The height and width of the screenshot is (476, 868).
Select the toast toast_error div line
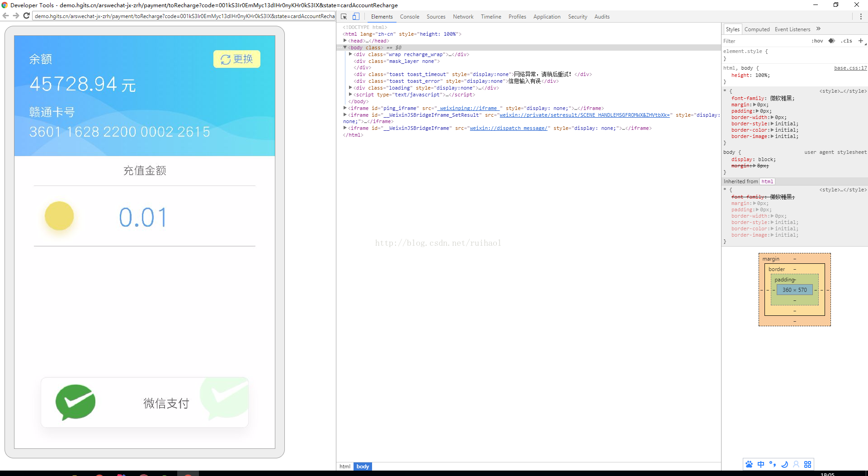456,81
